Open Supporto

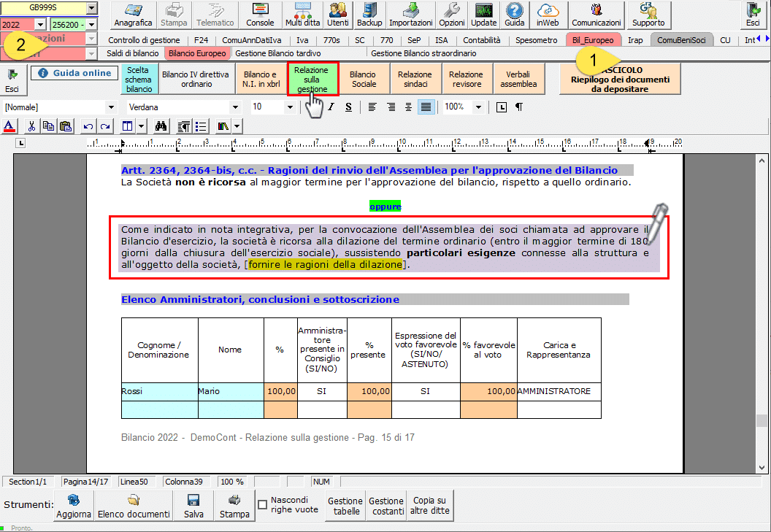tap(648, 15)
